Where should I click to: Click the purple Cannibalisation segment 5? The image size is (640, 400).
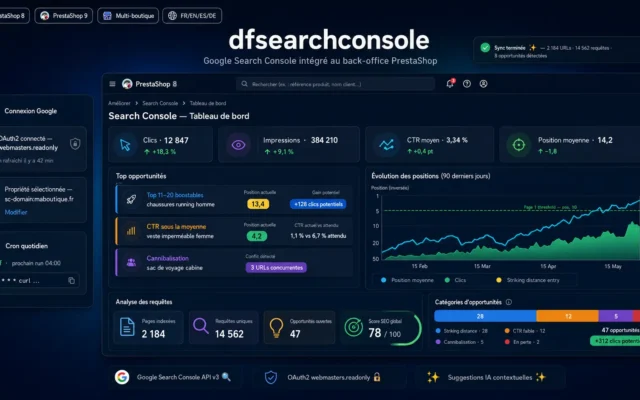[616, 316]
